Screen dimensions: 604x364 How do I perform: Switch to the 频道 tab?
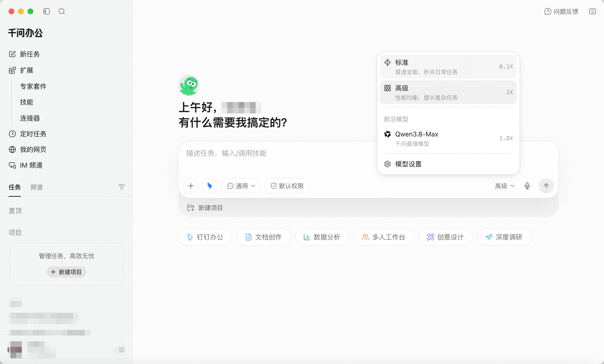pos(37,187)
